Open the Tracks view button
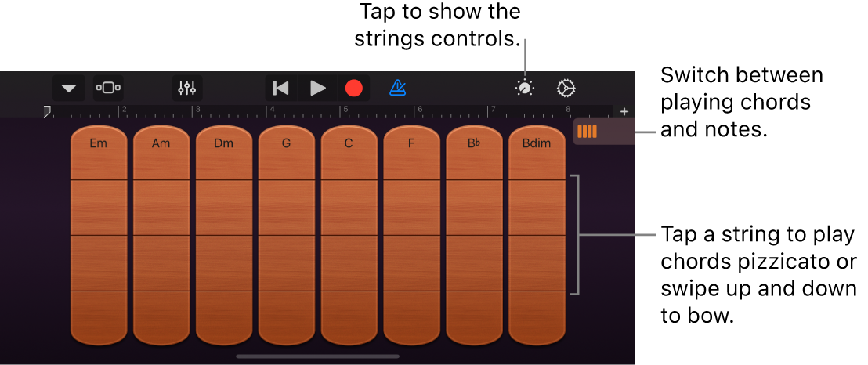This screenshot has height=365, width=868. coord(108,88)
